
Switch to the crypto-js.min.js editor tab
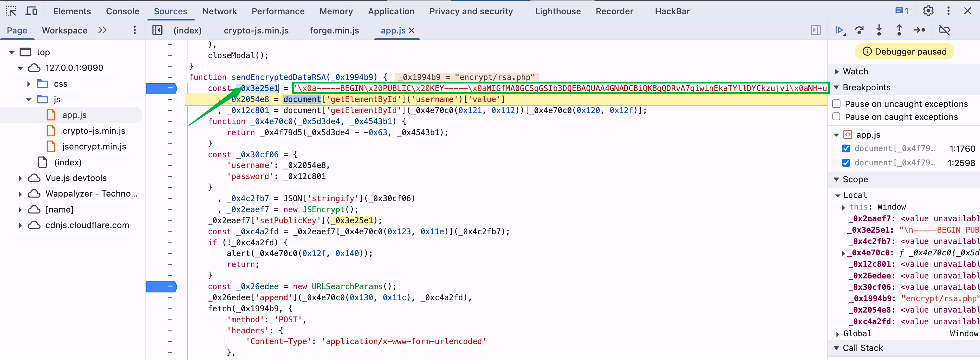(256, 31)
